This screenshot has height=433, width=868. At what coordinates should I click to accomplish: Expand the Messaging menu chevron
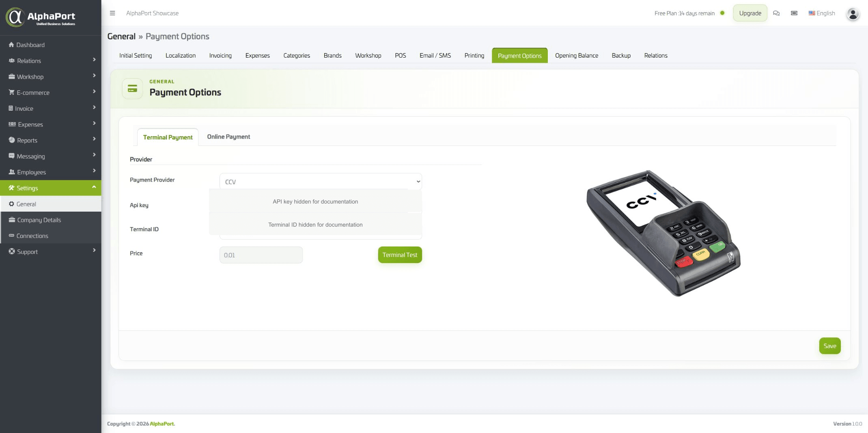[x=94, y=154]
